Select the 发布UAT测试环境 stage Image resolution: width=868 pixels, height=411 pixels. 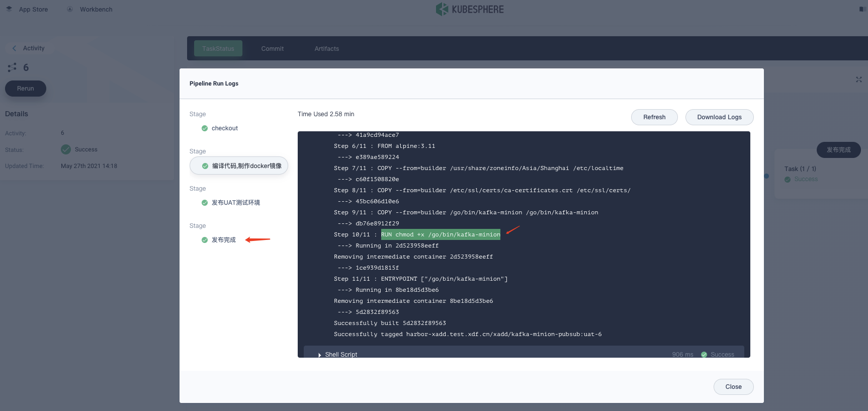(236, 203)
